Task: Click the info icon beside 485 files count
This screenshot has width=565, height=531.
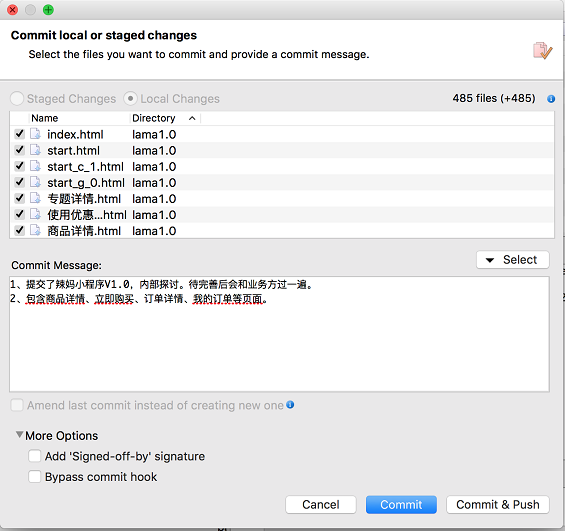Action: click(551, 99)
